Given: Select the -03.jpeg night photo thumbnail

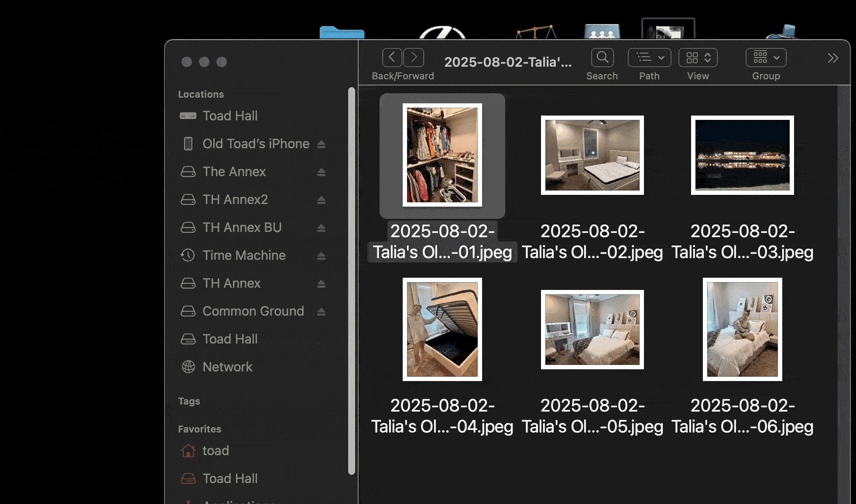Looking at the screenshot, I should [x=742, y=155].
